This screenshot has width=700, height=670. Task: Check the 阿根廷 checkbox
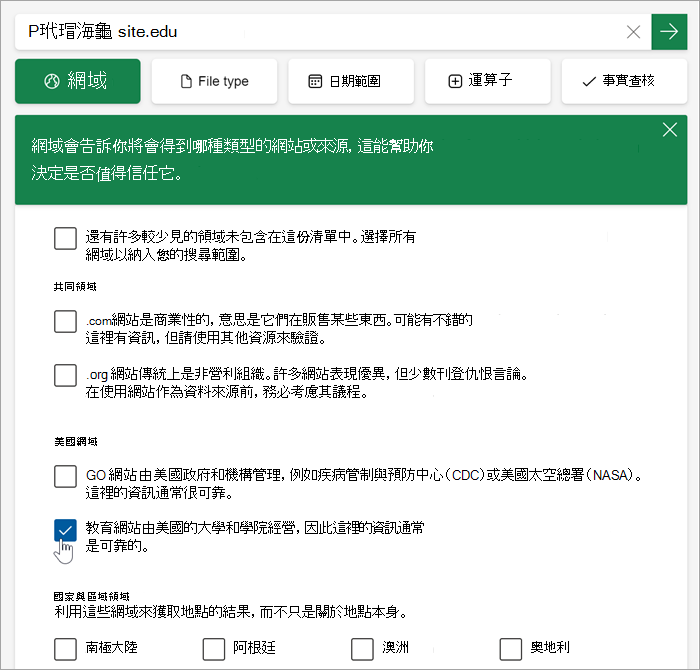click(x=213, y=649)
